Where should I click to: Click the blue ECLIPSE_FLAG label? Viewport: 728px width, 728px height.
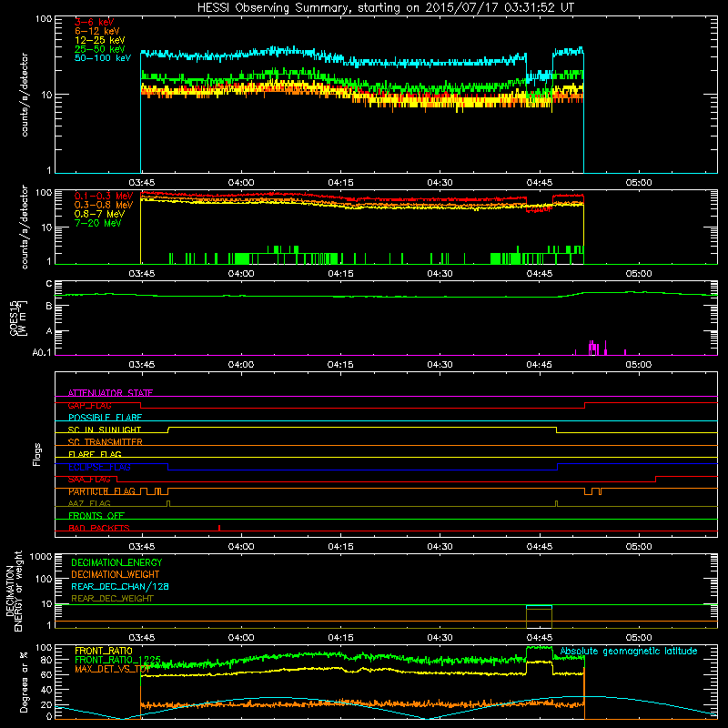click(x=99, y=467)
